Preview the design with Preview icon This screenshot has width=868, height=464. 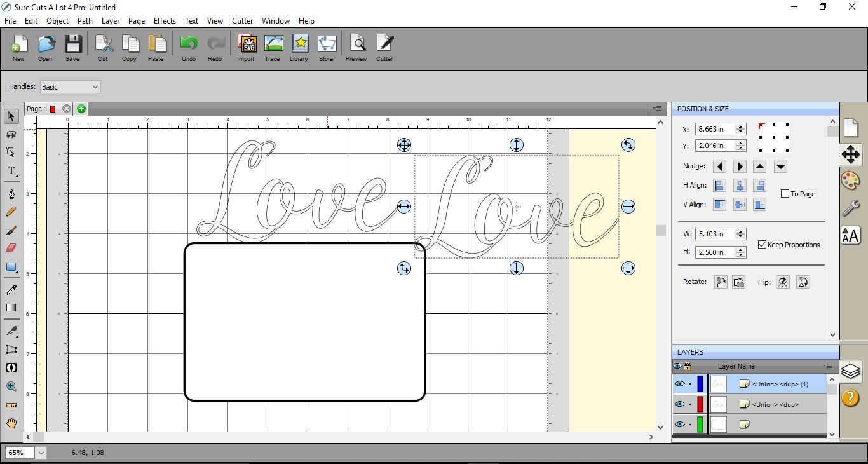click(x=356, y=48)
